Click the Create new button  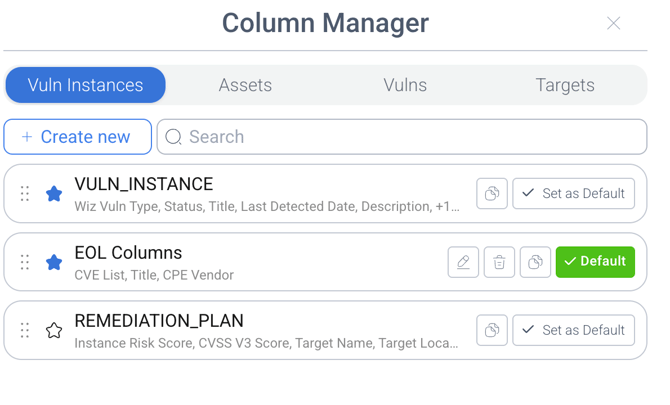pyautogui.click(x=77, y=137)
